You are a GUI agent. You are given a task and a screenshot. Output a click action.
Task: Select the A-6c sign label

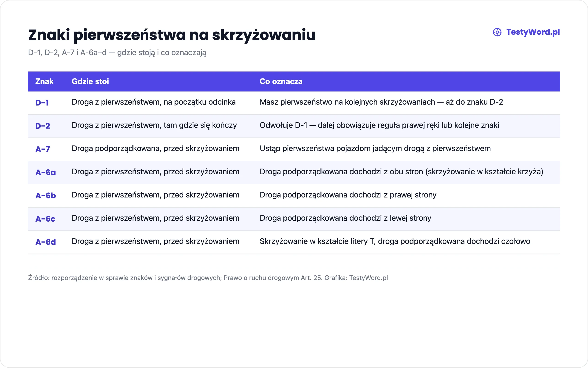coord(45,219)
